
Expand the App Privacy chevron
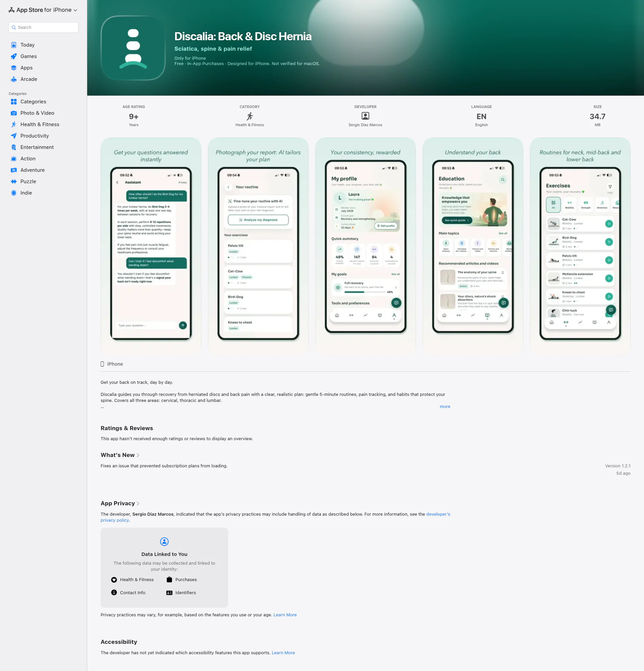pyautogui.click(x=138, y=503)
